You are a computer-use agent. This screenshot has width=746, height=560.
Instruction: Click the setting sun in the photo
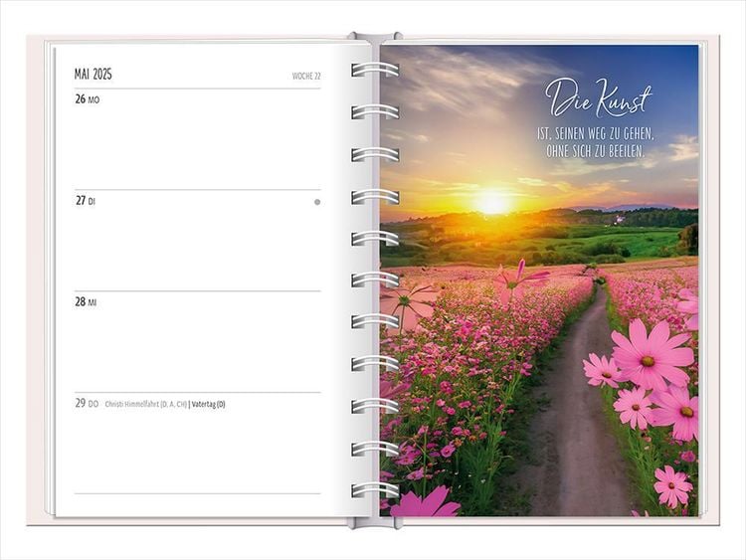493,202
